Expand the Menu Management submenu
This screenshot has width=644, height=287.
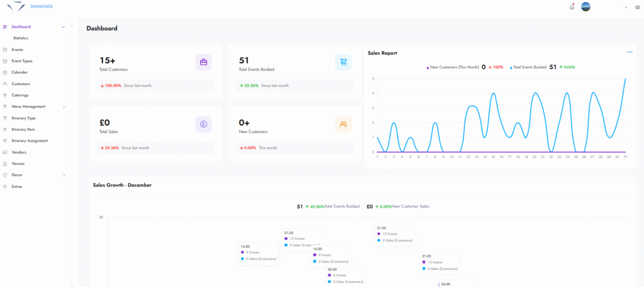click(x=64, y=107)
